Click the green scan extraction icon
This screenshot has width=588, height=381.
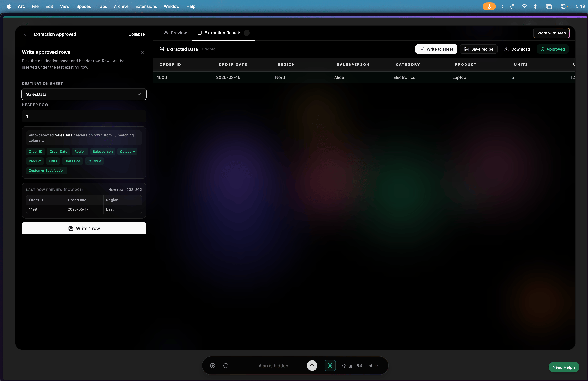(330, 366)
